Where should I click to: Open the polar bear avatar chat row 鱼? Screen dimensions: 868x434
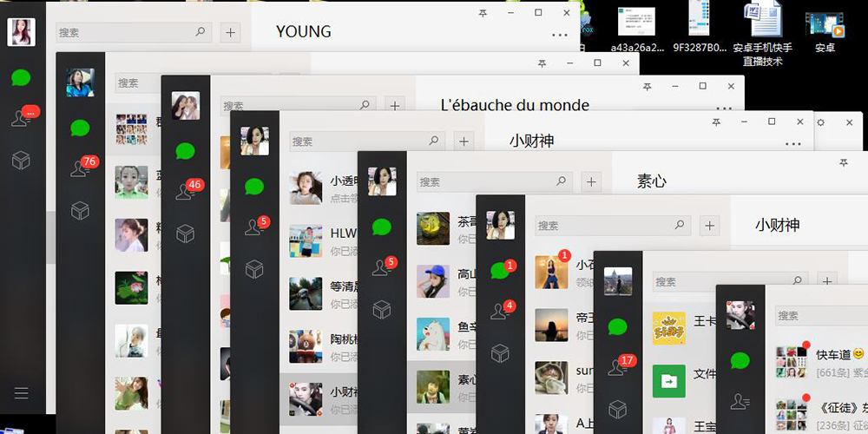click(442, 334)
